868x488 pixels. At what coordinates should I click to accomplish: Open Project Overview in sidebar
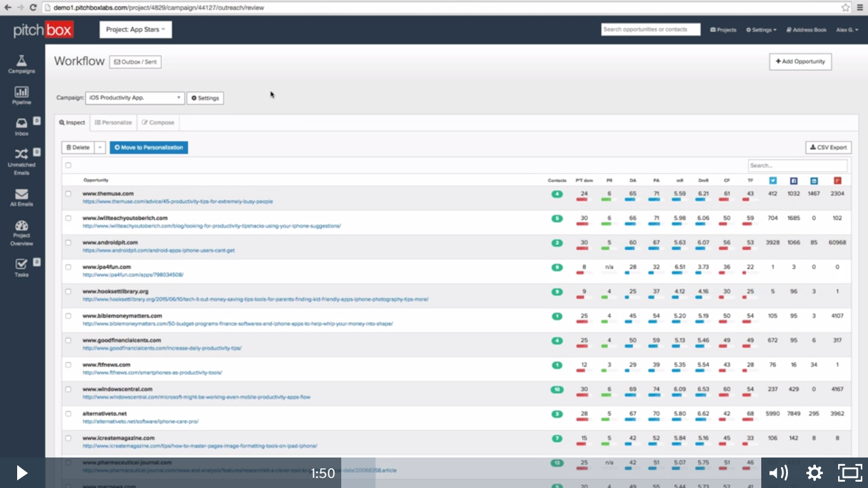pyautogui.click(x=22, y=233)
